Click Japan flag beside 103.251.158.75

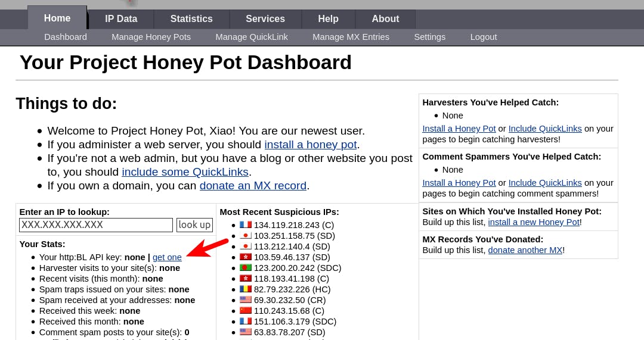(x=246, y=235)
